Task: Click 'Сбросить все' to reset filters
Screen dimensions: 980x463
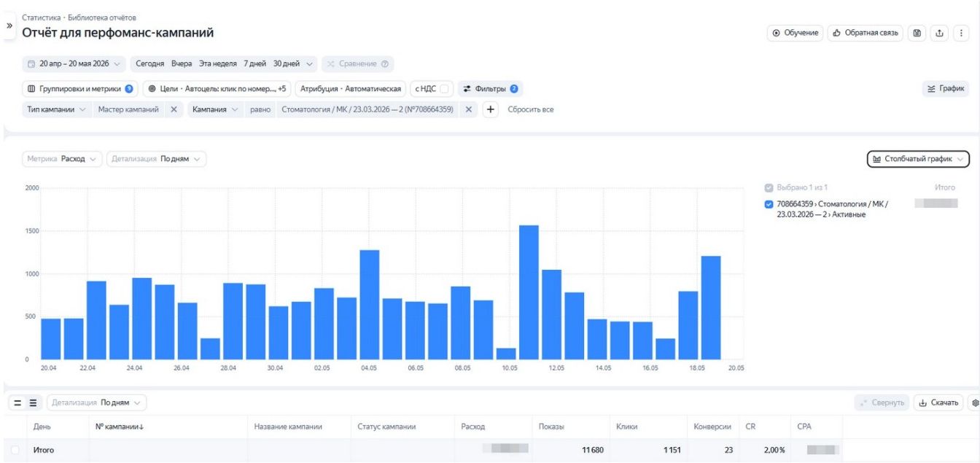Action: [x=531, y=109]
